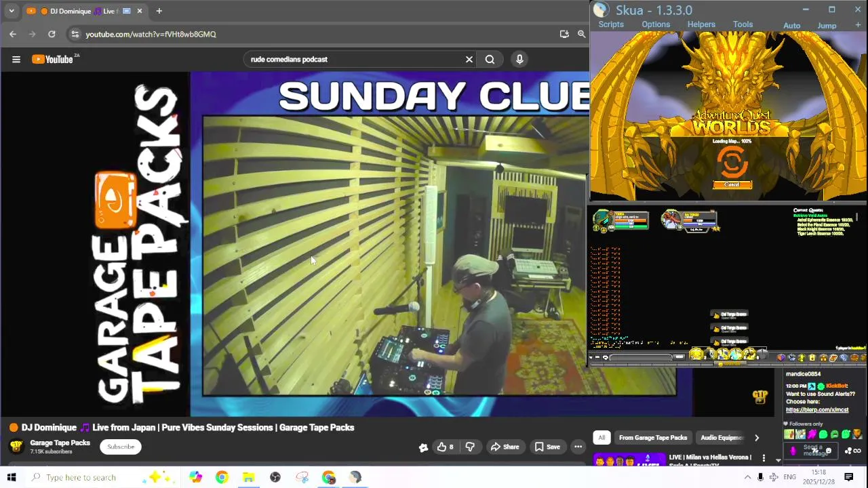Screen dimensions: 868x488
Task: Open Copilot from the taskbar
Action: 195,477
